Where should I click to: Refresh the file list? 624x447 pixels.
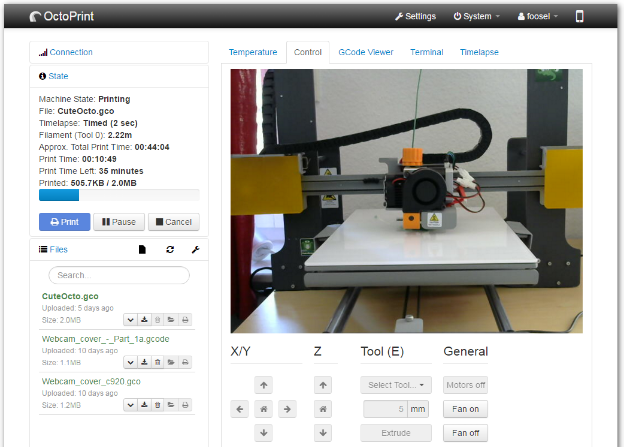coord(170,250)
